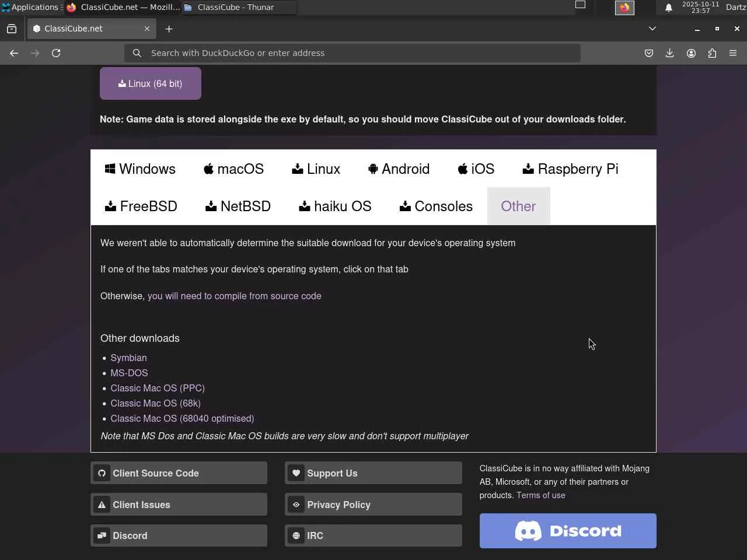Open Firefox downloads panel

[669, 53]
